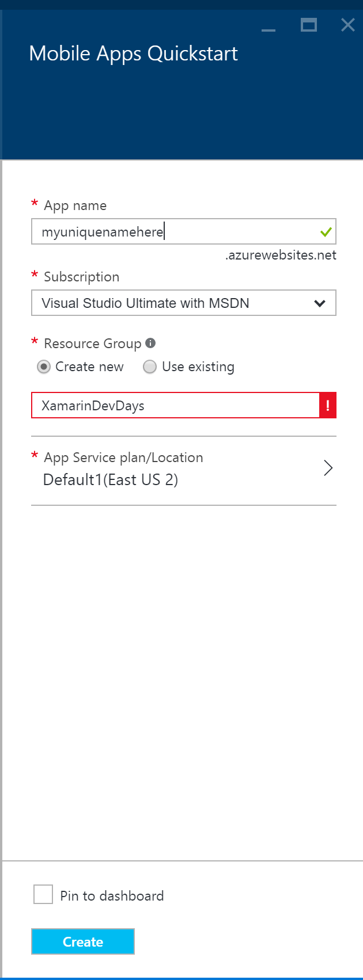Maximize the Mobile Apps Quickstart blade

pos(309,25)
